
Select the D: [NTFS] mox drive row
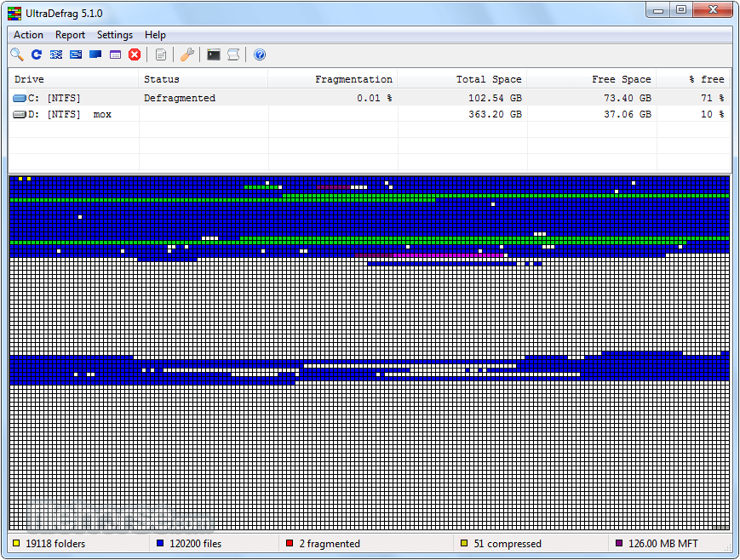(x=370, y=114)
